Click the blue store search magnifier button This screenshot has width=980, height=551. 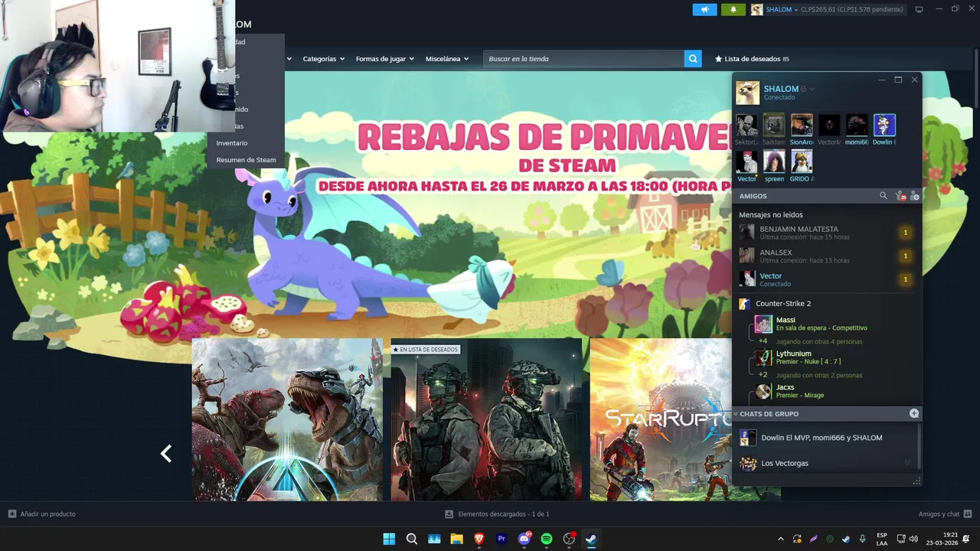[693, 59]
